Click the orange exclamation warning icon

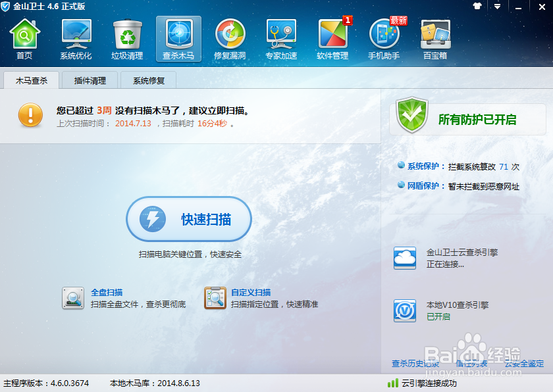(30, 115)
